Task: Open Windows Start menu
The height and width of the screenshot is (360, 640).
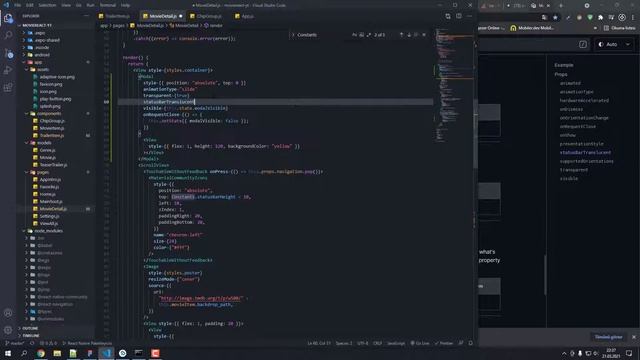Action: click(8, 353)
